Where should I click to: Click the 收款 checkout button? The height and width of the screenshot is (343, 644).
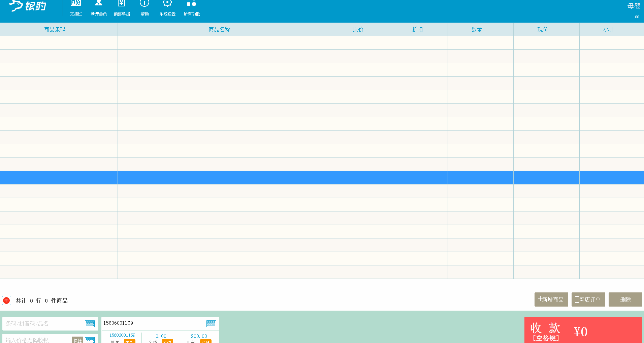coord(583,330)
